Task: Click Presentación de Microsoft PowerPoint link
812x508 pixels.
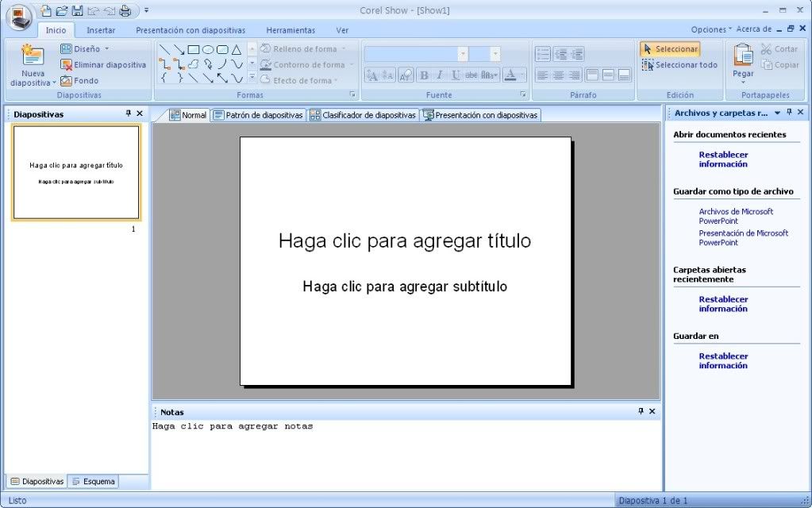Action: [x=744, y=237]
